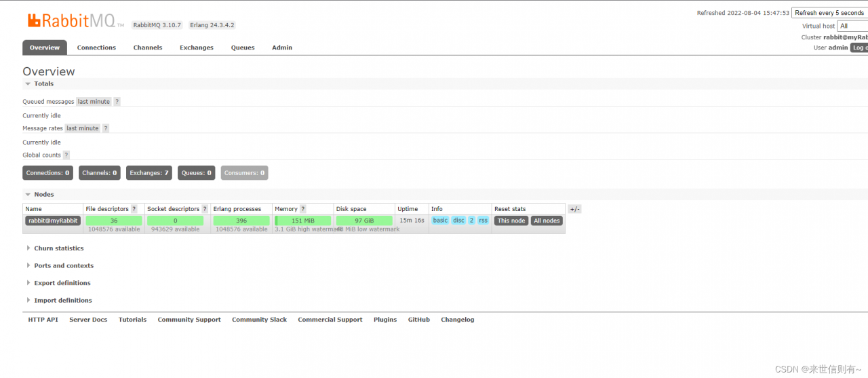Open the Refresh every 5 seconds dropdown

(x=830, y=13)
